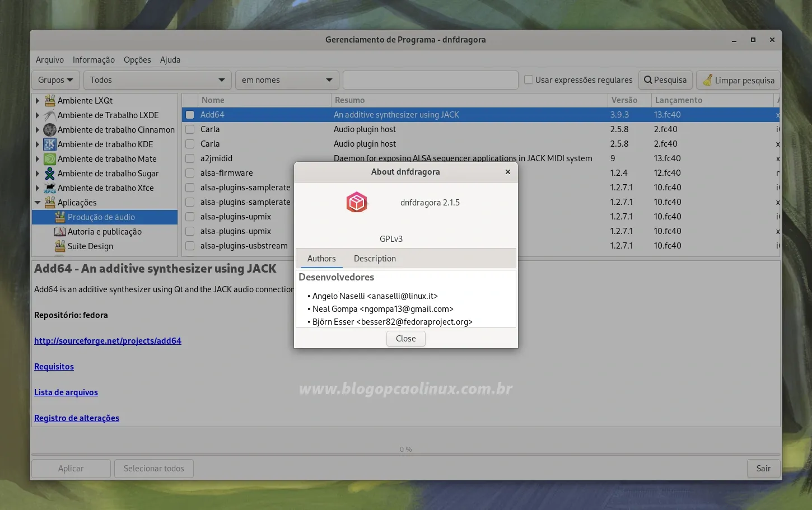Expand Ambiente de trabalho KDE node
The image size is (812, 510).
pyautogui.click(x=38, y=144)
